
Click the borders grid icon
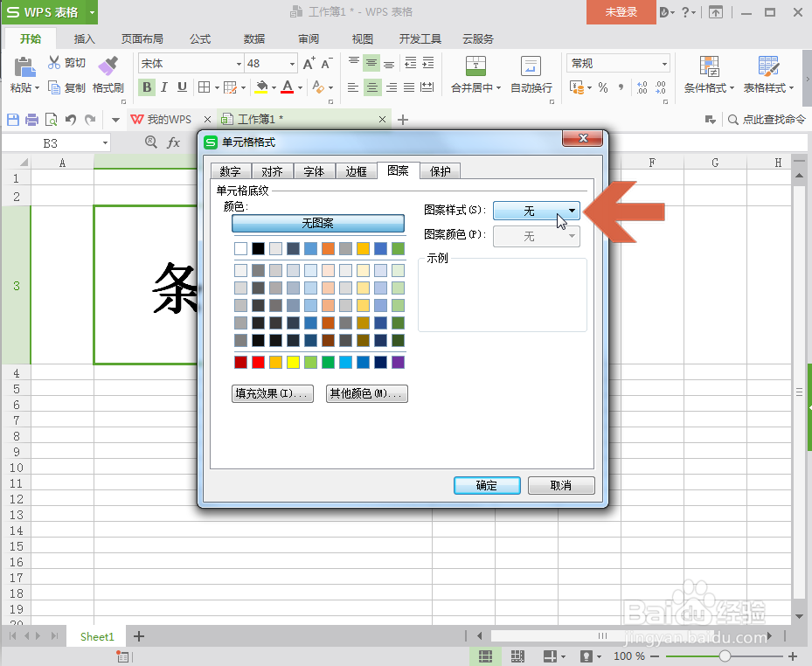204,87
